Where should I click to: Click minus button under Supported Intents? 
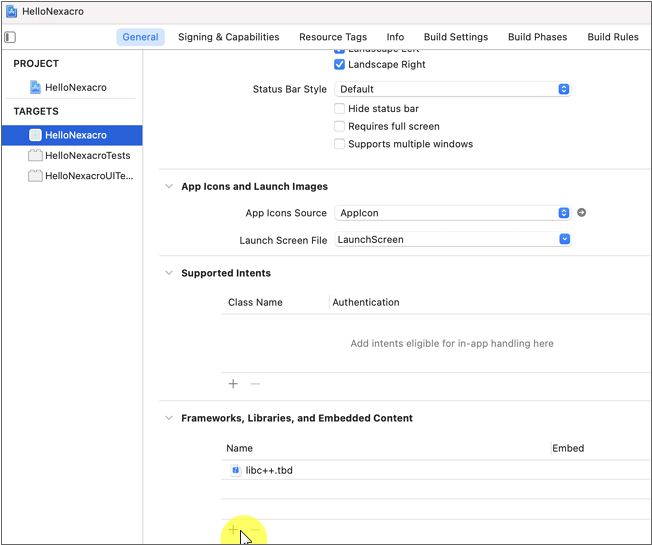[x=255, y=384]
